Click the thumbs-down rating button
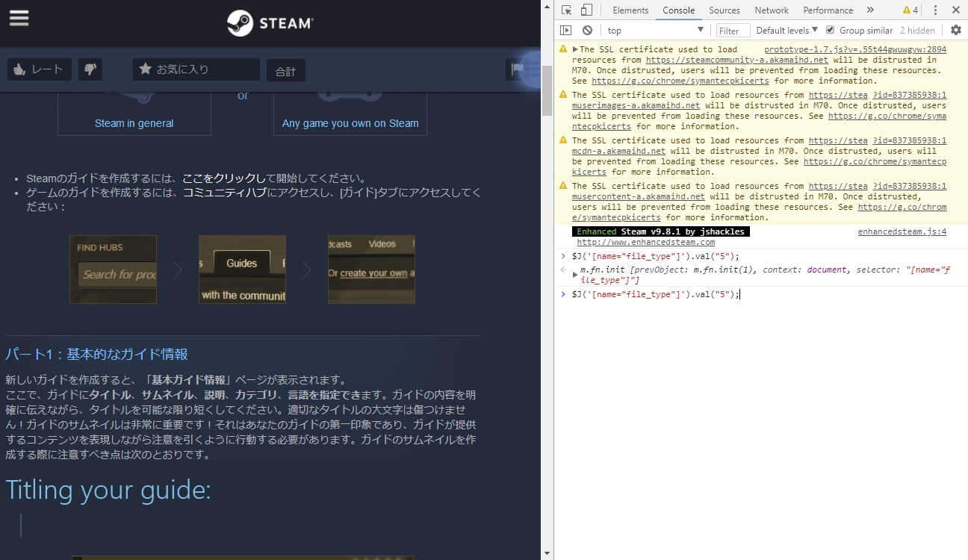 tap(90, 69)
